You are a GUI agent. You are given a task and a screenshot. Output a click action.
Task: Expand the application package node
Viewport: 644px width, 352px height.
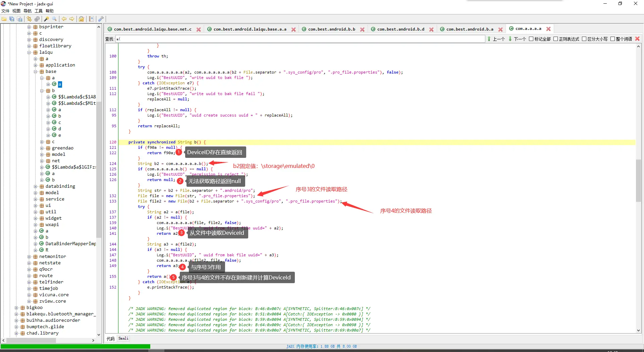coord(36,65)
